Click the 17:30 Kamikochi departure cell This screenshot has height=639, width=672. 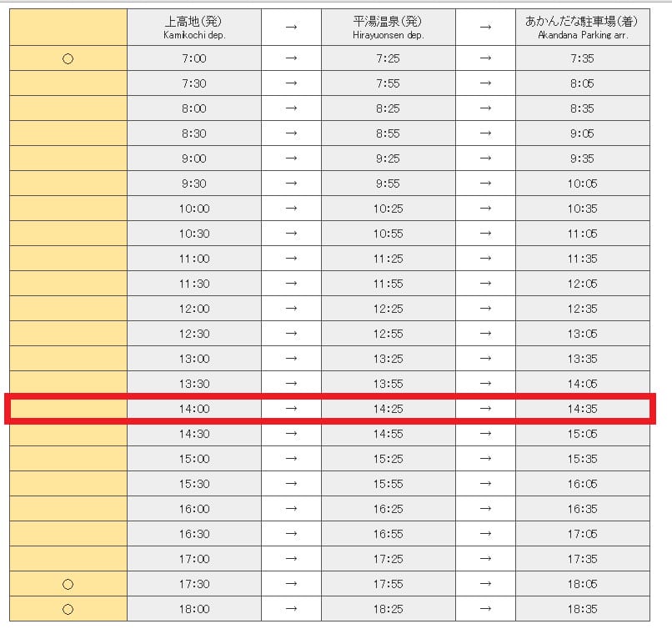[x=194, y=584]
